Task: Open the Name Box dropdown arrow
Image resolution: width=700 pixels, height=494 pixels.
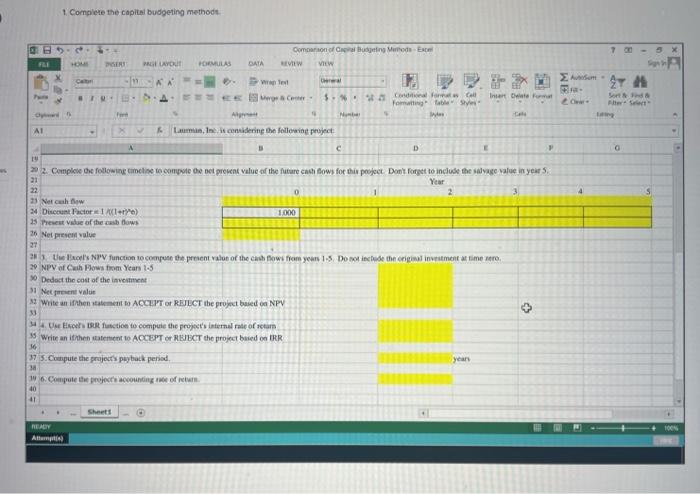Action: (x=92, y=132)
